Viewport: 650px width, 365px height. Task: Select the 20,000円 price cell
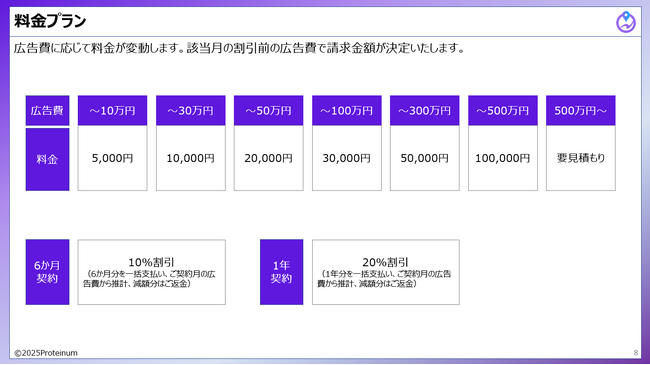pos(269,158)
